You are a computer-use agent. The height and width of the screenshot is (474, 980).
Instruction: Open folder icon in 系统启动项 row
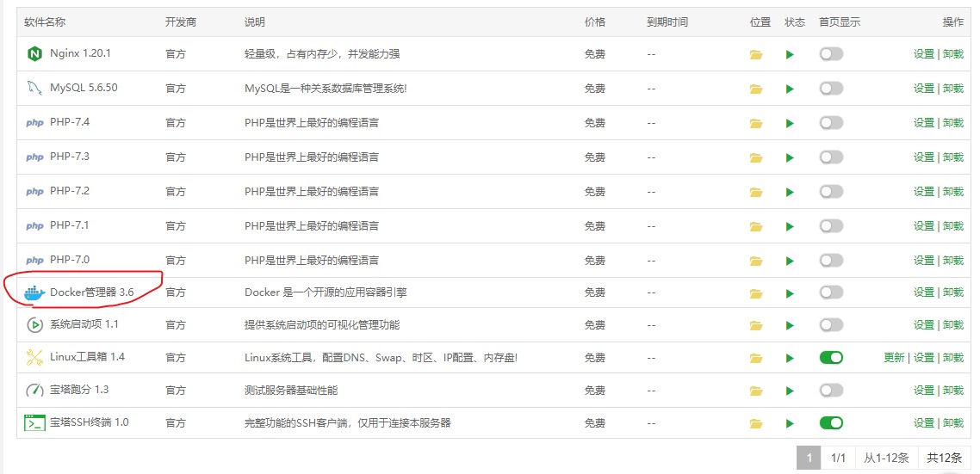[756, 325]
